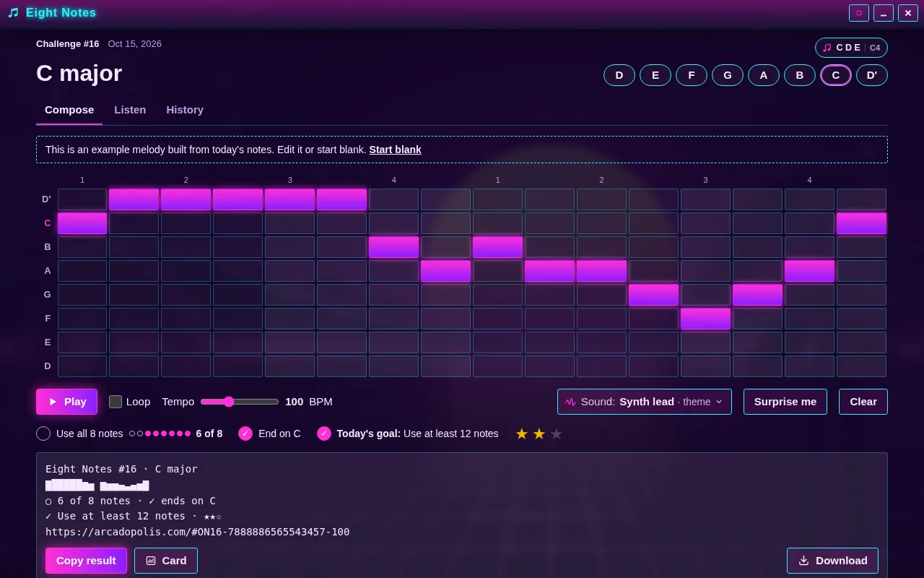Toggle the lit C cell in last column

click(x=862, y=223)
